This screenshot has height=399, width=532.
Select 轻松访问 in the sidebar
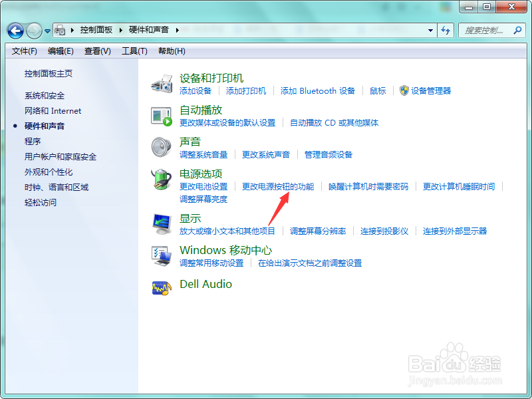41,203
